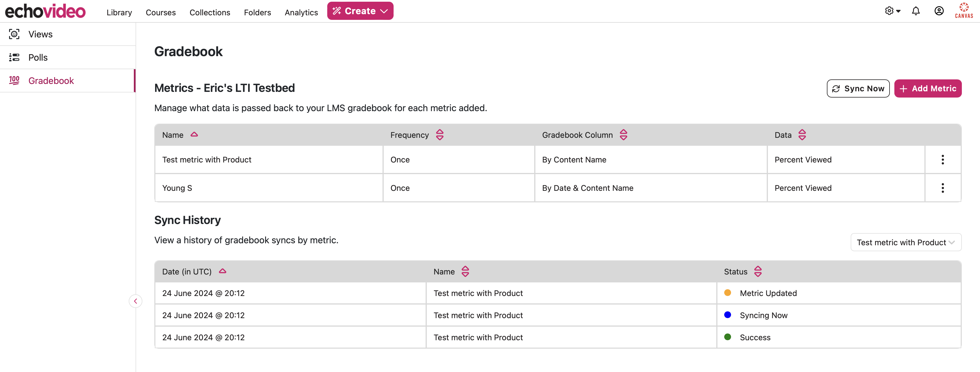Click the Polls sidebar icon

click(x=13, y=57)
